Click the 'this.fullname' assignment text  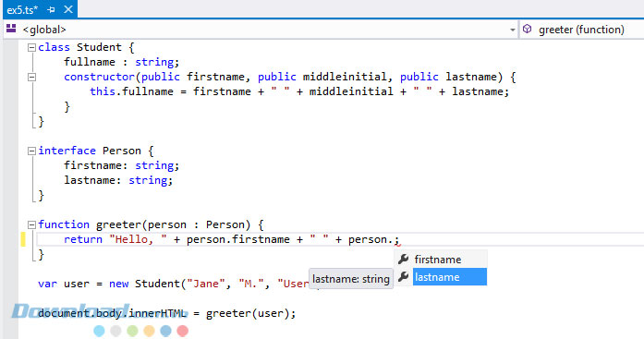(x=131, y=91)
